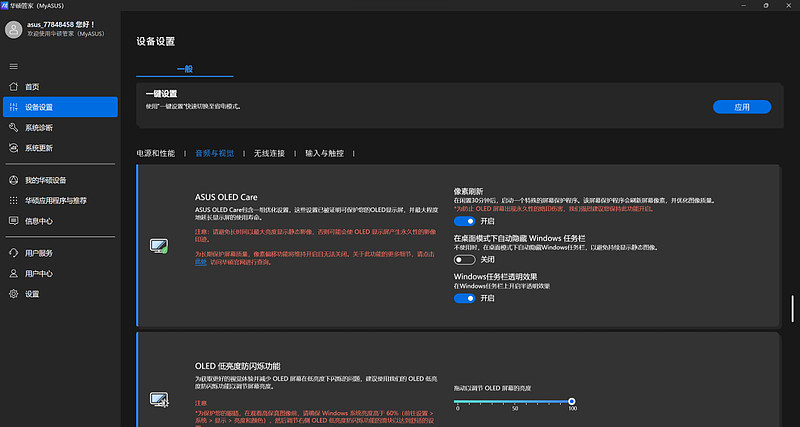Click the 我的华硕设备 icon
Viewport: 800px width, 427px height.
coord(14,180)
